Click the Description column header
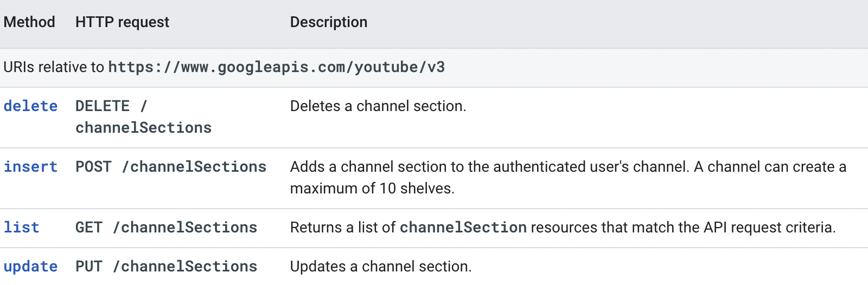The image size is (868, 285). [328, 22]
